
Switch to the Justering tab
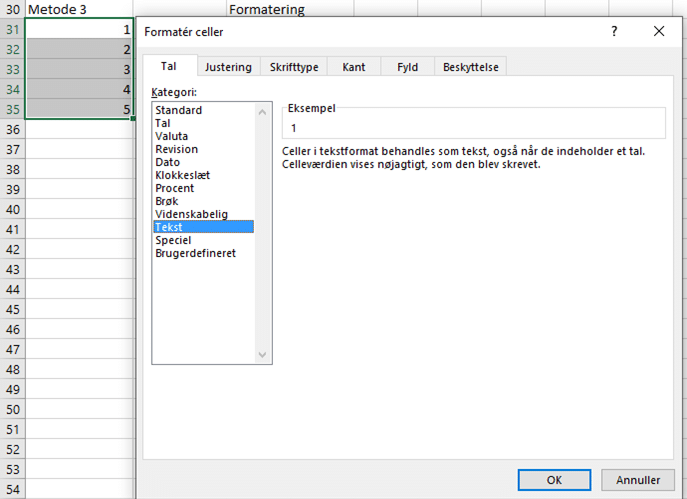pyautogui.click(x=228, y=67)
